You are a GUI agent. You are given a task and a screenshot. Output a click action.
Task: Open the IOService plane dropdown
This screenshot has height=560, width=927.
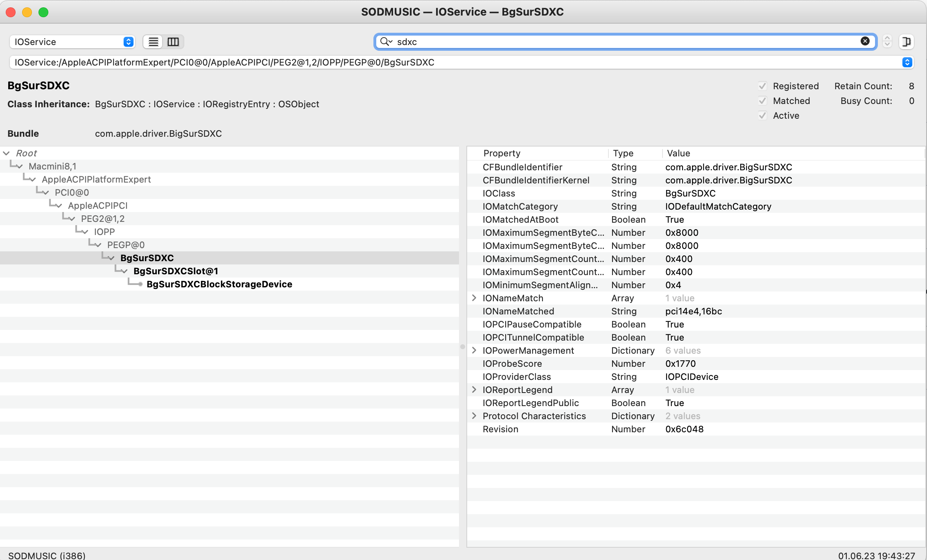(72, 42)
